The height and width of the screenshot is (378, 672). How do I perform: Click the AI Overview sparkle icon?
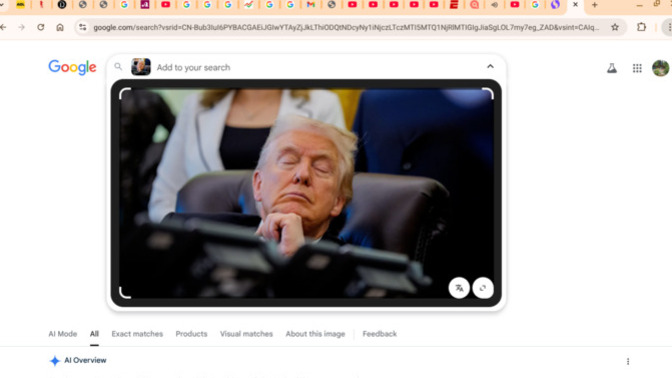pyautogui.click(x=54, y=361)
